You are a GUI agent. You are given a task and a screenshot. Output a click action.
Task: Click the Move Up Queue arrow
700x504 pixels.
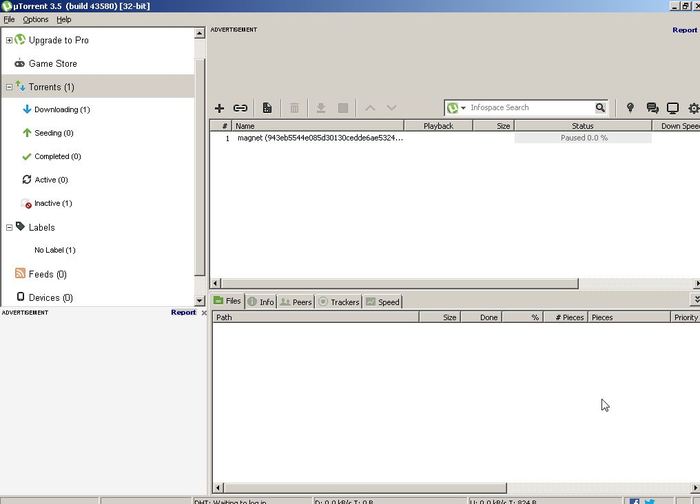(x=370, y=108)
